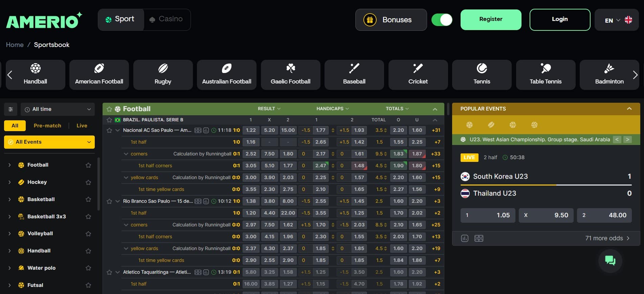This screenshot has width=644, height=294.
Task: Toggle the green switch next to Bonuses
Action: 442,20
